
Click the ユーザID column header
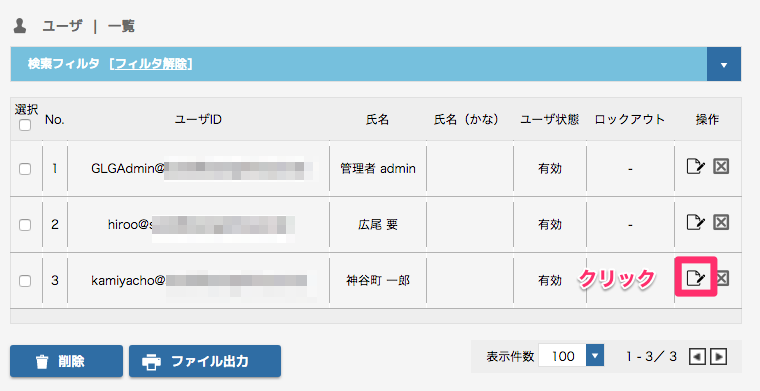pyautogui.click(x=198, y=120)
